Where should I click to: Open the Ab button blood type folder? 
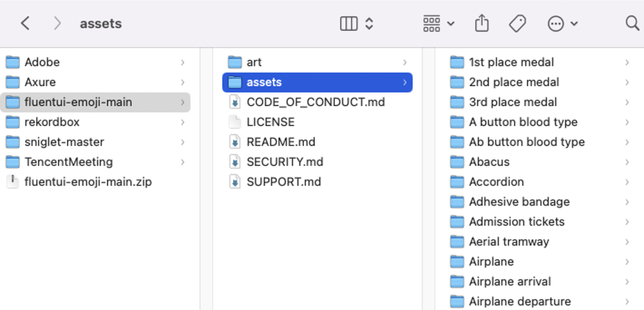pyautogui.click(x=539, y=142)
